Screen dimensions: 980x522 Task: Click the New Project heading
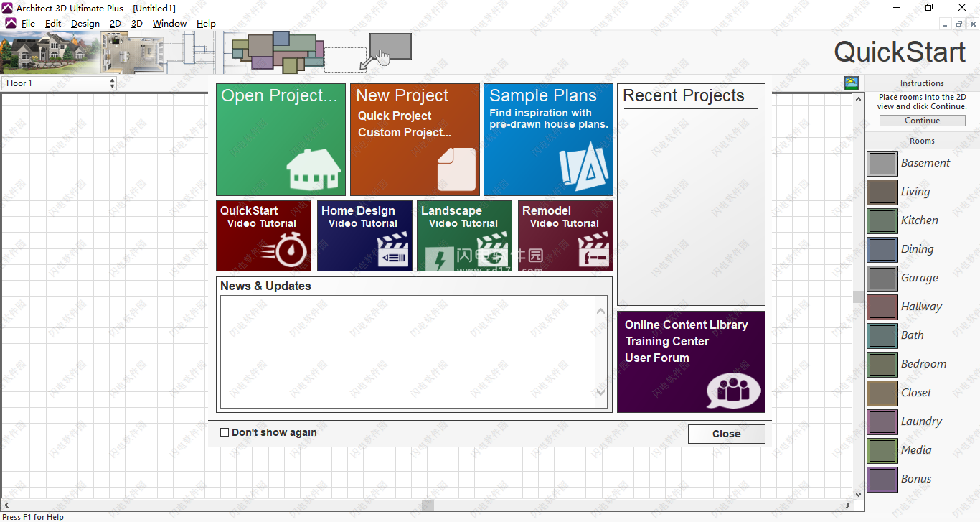pyautogui.click(x=402, y=95)
